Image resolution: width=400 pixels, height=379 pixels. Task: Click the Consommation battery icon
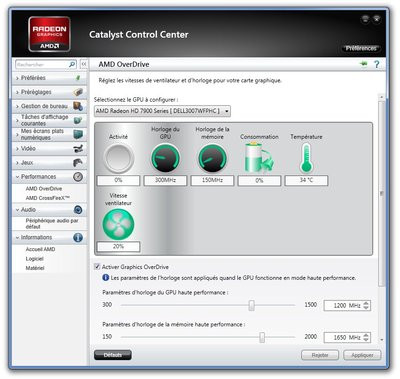(259, 157)
